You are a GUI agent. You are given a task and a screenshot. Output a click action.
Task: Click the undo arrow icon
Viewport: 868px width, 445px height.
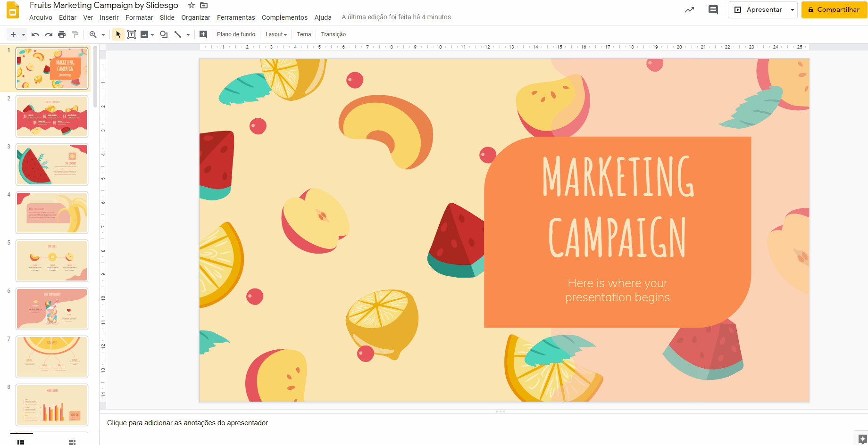pyautogui.click(x=35, y=34)
